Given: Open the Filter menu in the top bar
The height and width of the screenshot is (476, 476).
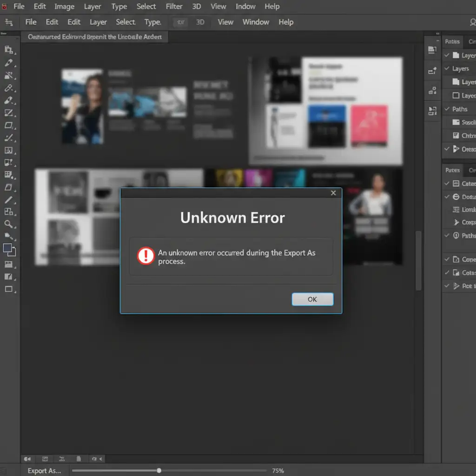Looking at the screenshot, I should 174,7.
